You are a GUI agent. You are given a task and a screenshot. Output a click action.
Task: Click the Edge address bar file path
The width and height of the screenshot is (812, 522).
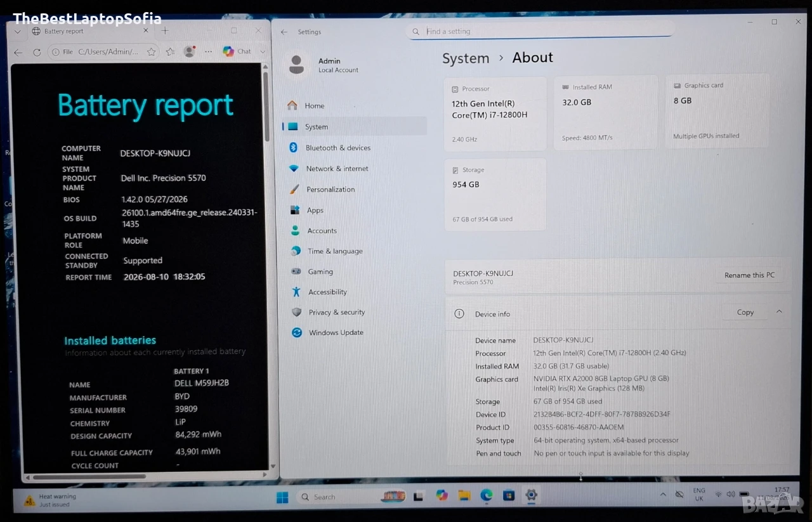[108, 52]
